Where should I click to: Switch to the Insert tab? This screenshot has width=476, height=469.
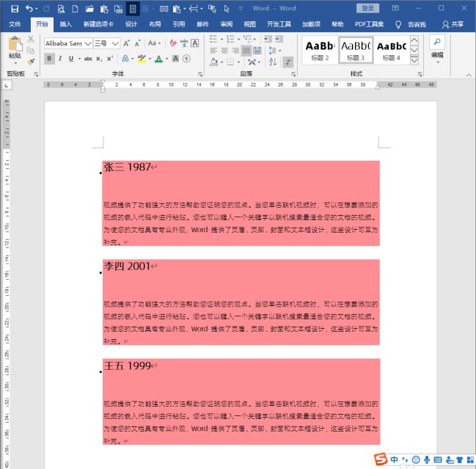pos(65,24)
